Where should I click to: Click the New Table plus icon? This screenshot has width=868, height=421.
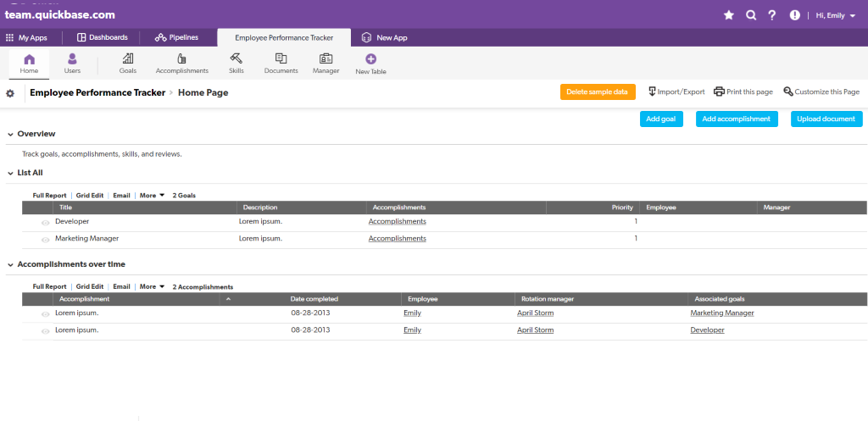(370, 59)
